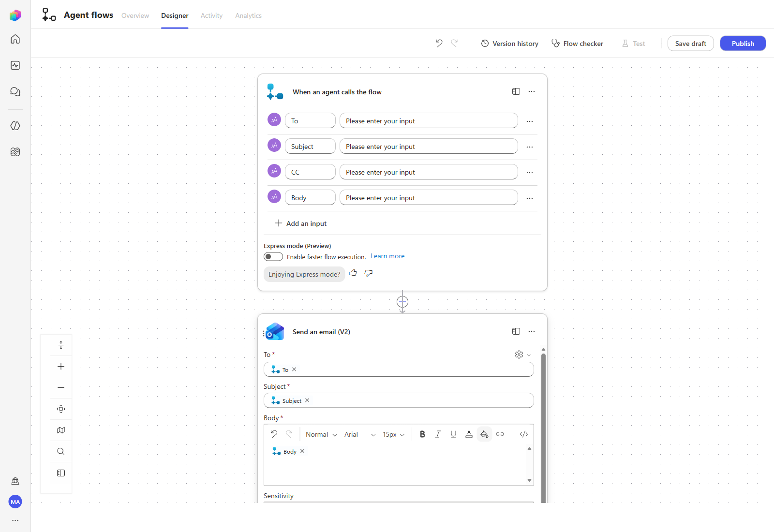The image size is (774, 532).
Task: Open the Normal paragraph style dropdown
Action: point(321,434)
